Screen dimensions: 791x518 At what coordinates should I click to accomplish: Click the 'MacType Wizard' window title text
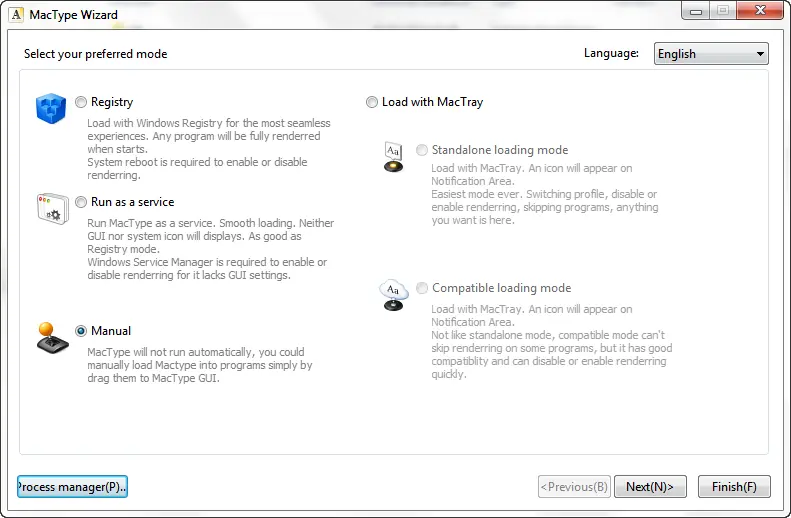(74, 15)
